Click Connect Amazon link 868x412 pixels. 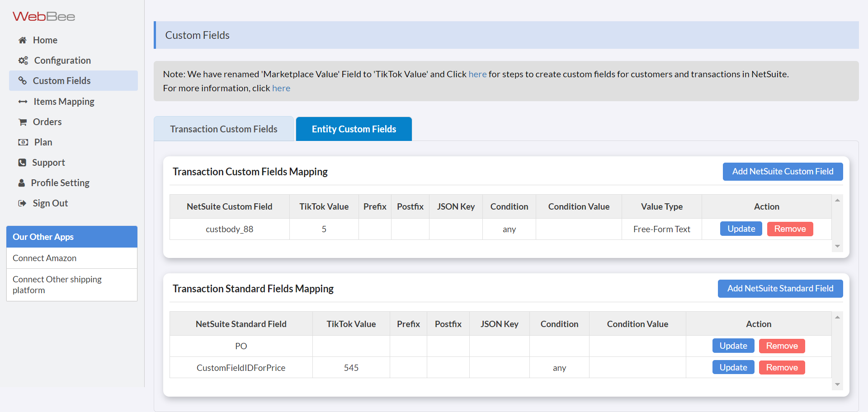[x=44, y=258]
